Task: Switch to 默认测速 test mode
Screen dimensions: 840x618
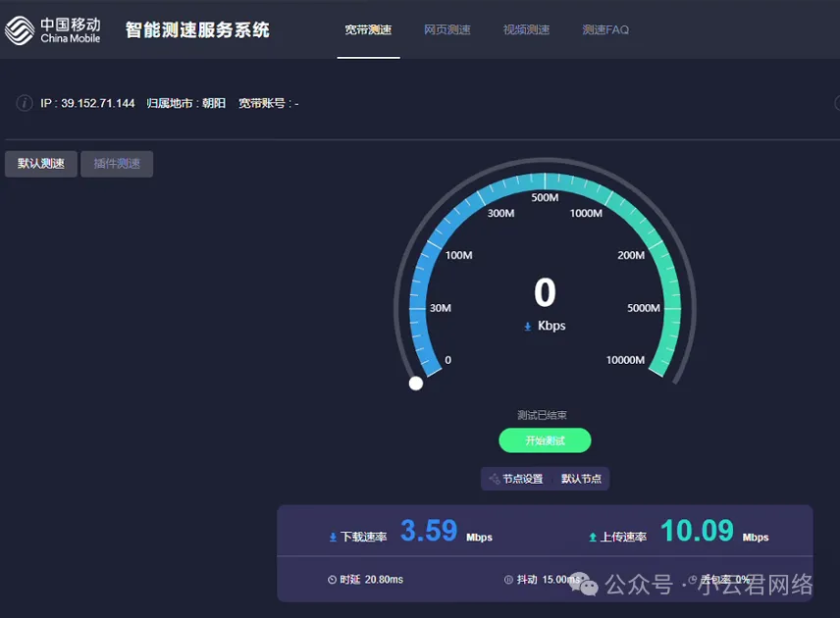Action: pyautogui.click(x=41, y=164)
